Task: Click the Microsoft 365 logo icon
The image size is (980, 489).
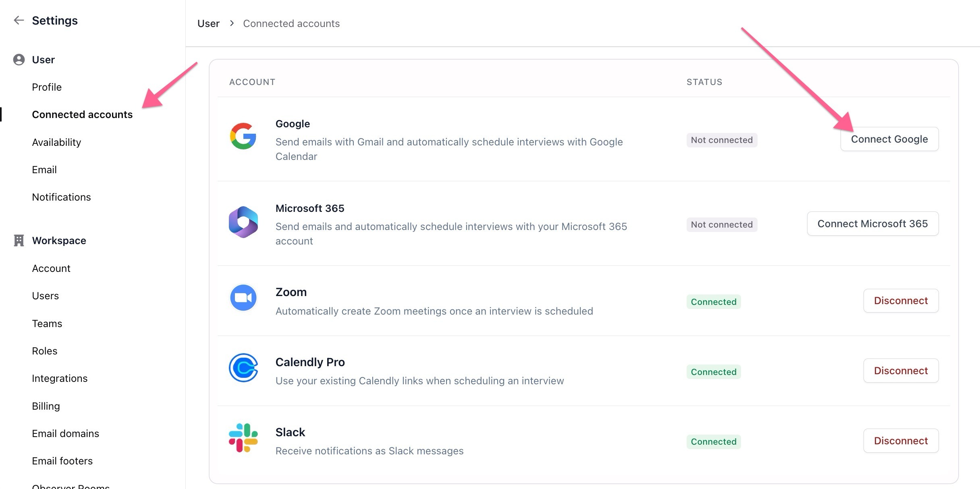Action: [x=243, y=222]
